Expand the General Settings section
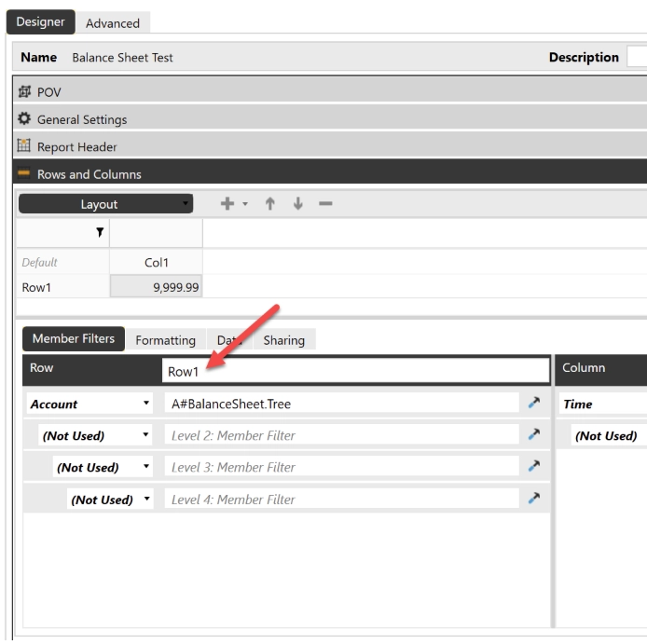This screenshot has width=647, height=644. coord(81,119)
